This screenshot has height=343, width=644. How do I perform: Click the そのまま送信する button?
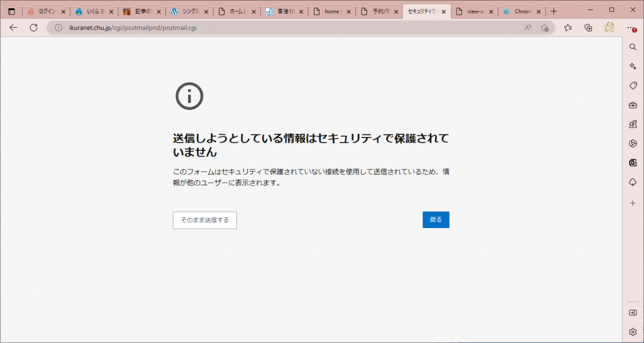[x=204, y=220]
